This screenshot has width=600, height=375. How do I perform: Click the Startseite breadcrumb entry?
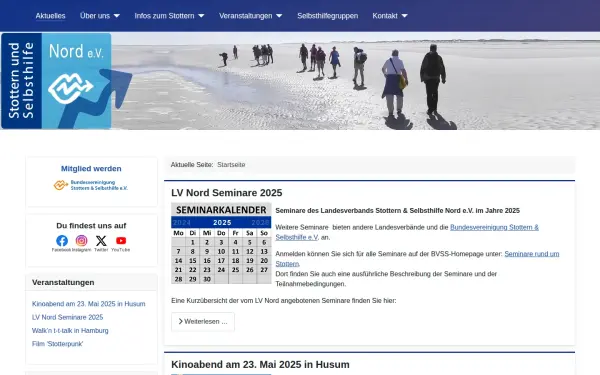coord(231,165)
